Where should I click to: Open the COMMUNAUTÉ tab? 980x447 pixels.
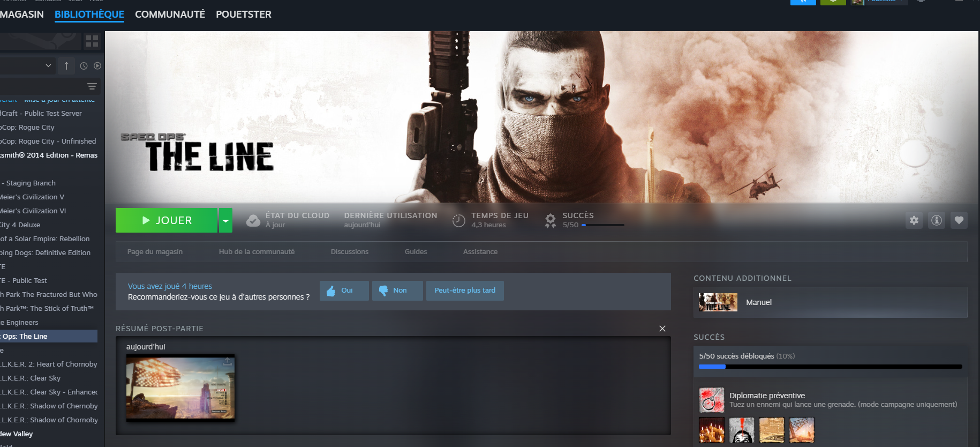click(x=170, y=14)
